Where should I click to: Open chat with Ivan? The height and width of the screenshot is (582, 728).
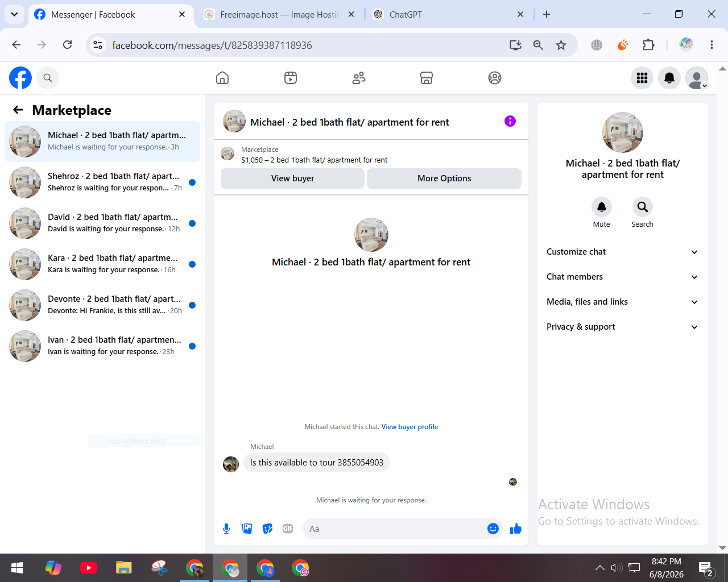102,346
